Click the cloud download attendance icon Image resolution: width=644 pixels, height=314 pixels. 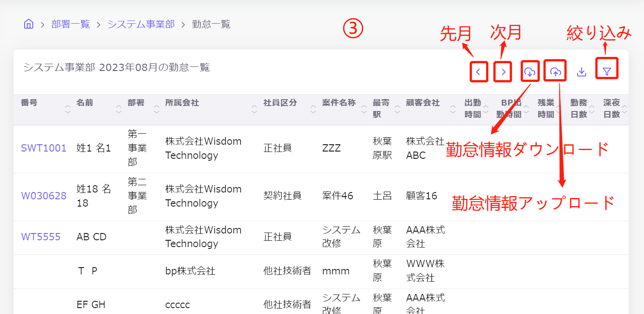(x=530, y=72)
